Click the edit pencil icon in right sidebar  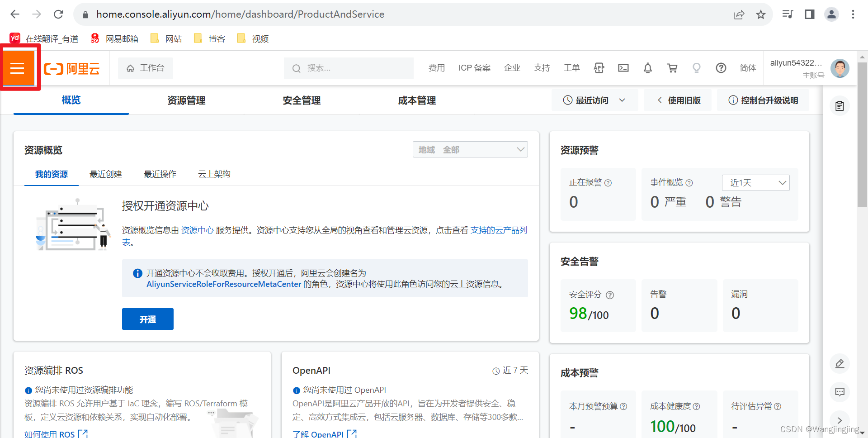pyautogui.click(x=840, y=363)
